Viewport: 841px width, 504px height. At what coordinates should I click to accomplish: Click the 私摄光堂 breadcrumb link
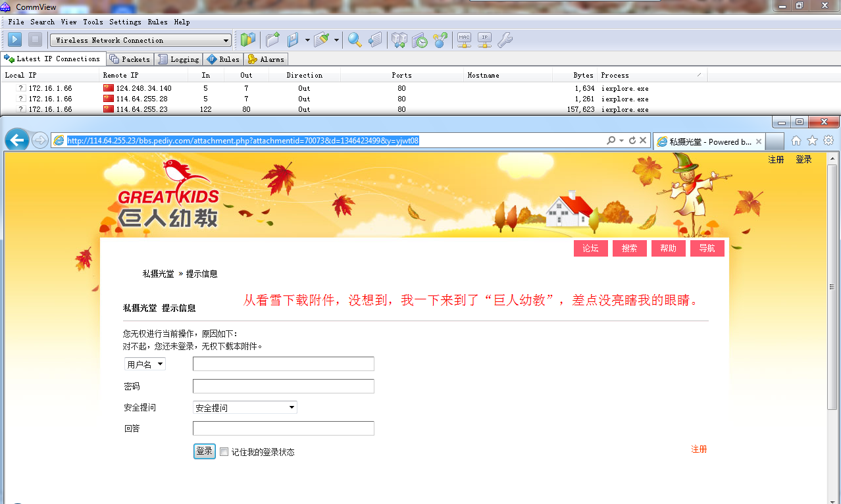click(x=159, y=274)
